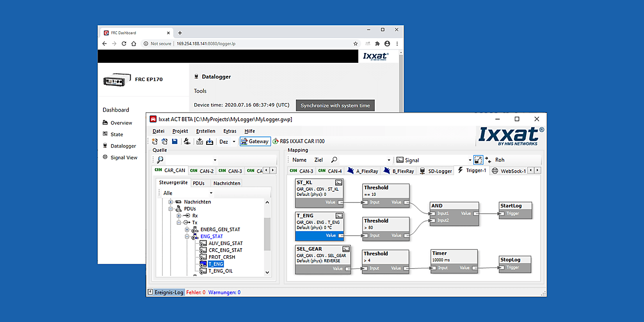Toggle the highlighted selection-frame button beside Roh

pos(478,160)
